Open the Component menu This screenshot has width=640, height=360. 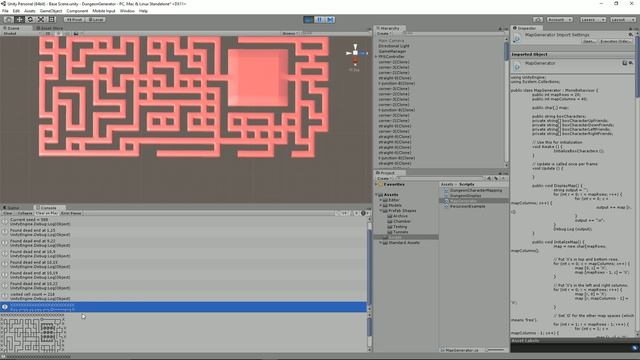click(77, 11)
